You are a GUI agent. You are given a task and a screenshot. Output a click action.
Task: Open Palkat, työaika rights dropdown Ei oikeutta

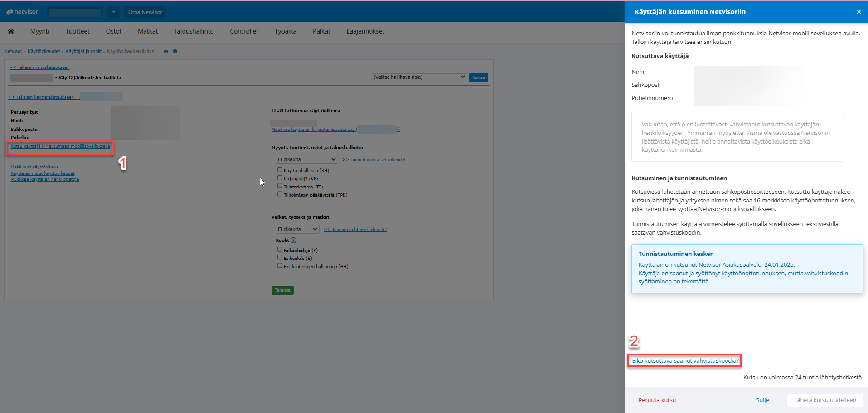pos(297,229)
